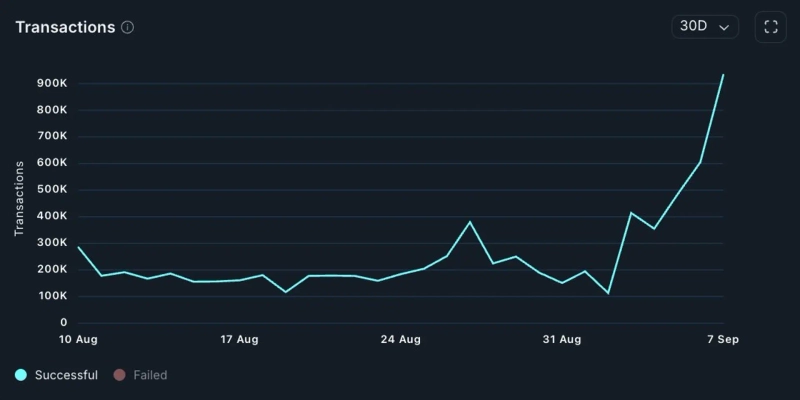The height and width of the screenshot is (400, 800).
Task: Click the vertical Transactions y-axis title
Action: coord(19,199)
